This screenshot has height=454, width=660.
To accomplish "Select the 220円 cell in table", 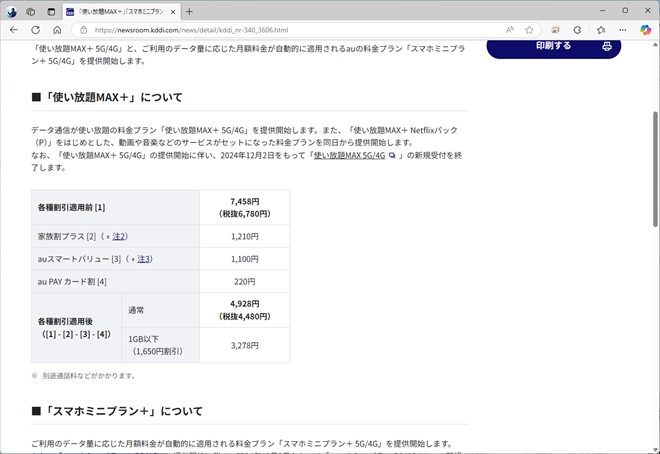I will 245,281.
